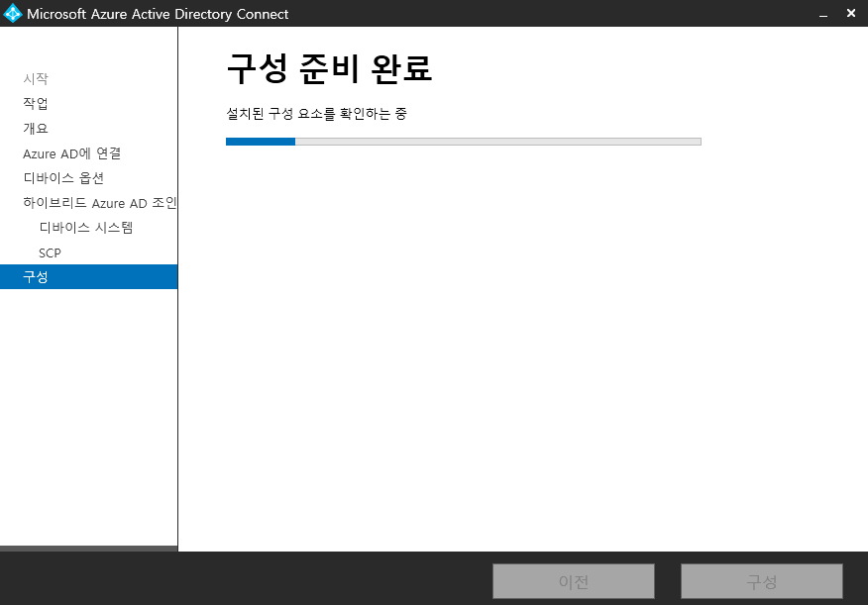Minimize the Azure AD Connect window
The image size is (868, 605).
pos(823,14)
